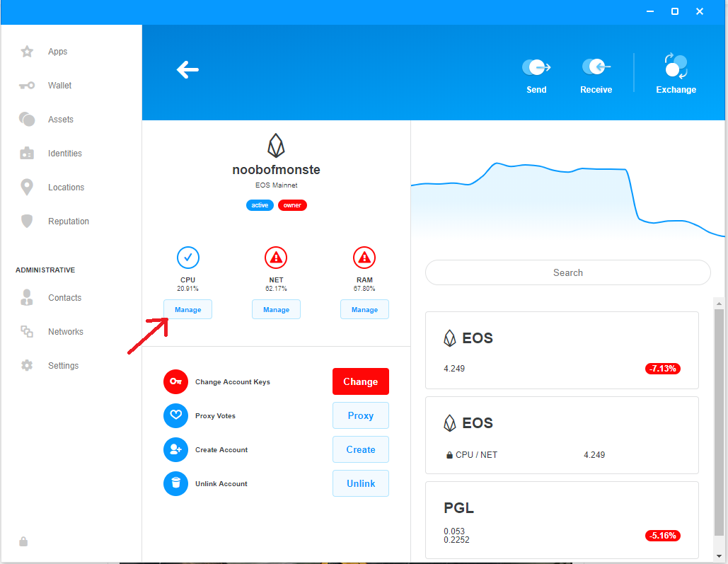Click the Send toggle-arrow icon
This screenshot has height=564, width=728.
536,67
